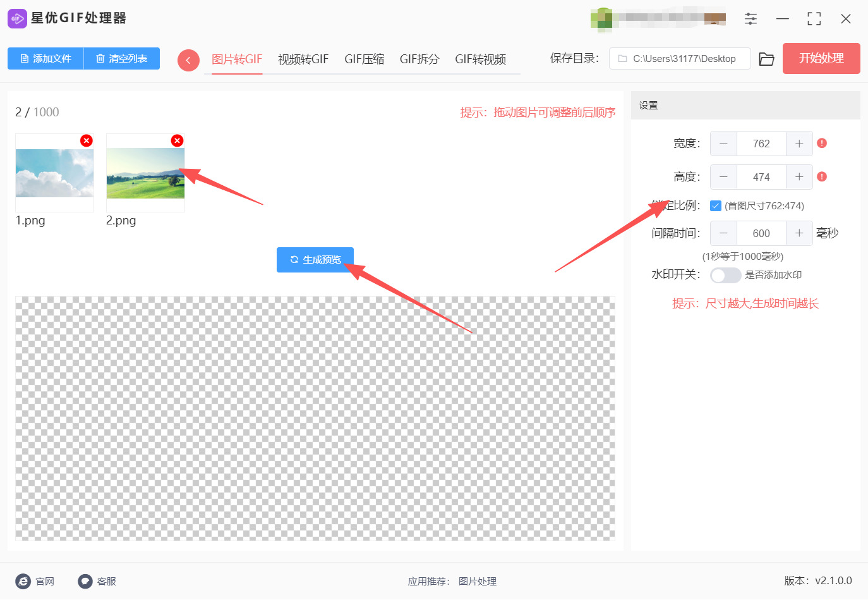The height and width of the screenshot is (600, 868).
Task: Open the folder browser for 保存目录
Action: click(766, 58)
